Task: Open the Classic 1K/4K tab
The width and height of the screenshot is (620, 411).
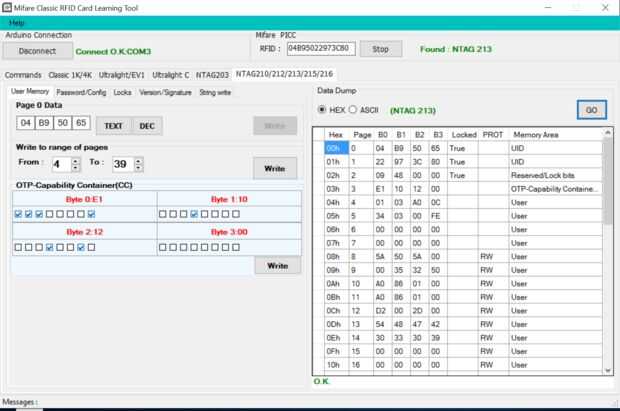Action: tap(70, 75)
